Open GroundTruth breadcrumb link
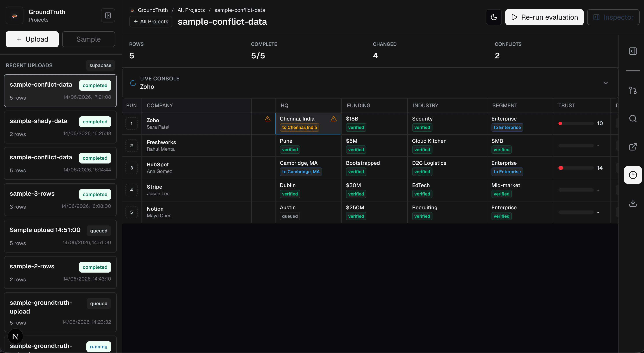Image resolution: width=644 pixels, height=353 pixels. [x=153, y=10]
